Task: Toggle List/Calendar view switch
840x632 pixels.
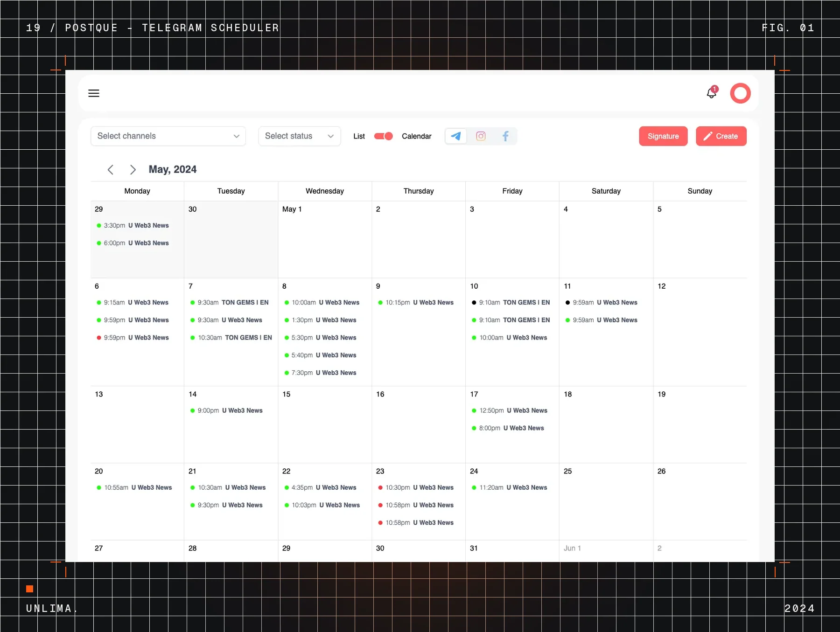Action: pyautogui.click(x=384, y=136)
